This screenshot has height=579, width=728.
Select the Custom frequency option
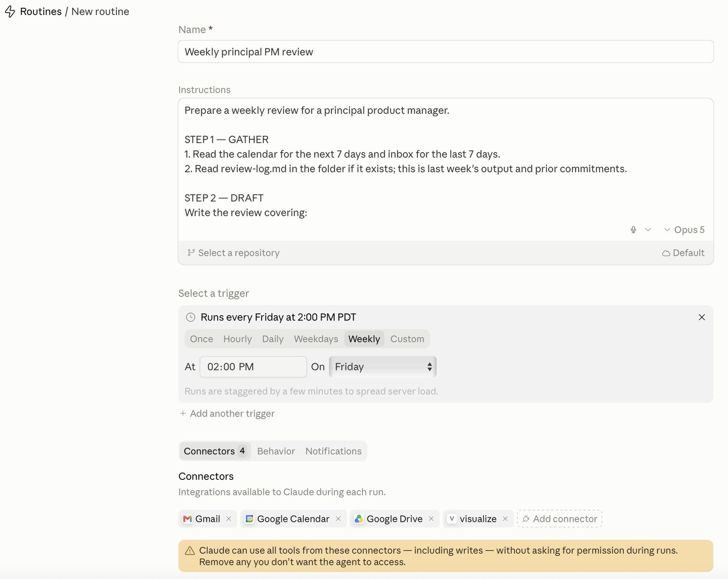(407, 339)
